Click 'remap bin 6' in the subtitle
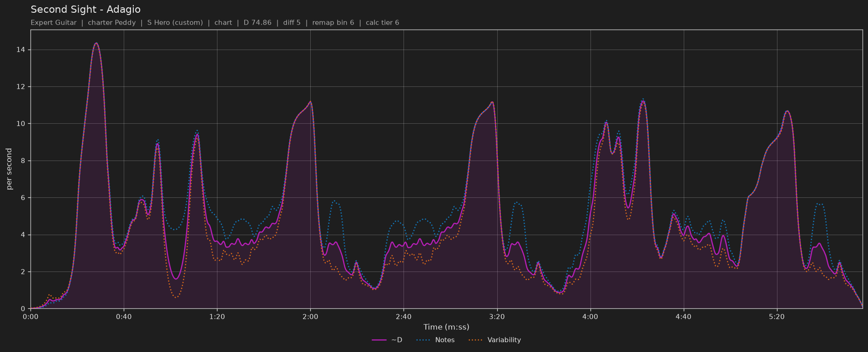This screenshot has height=352, width=868. click(333, 22)
